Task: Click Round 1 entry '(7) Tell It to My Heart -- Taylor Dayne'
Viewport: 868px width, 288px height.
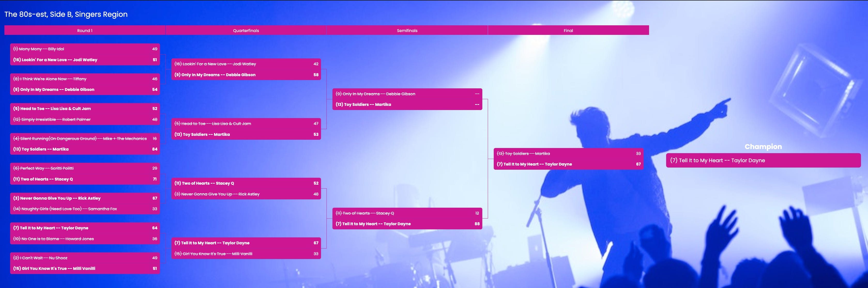Action: point(85,228)
